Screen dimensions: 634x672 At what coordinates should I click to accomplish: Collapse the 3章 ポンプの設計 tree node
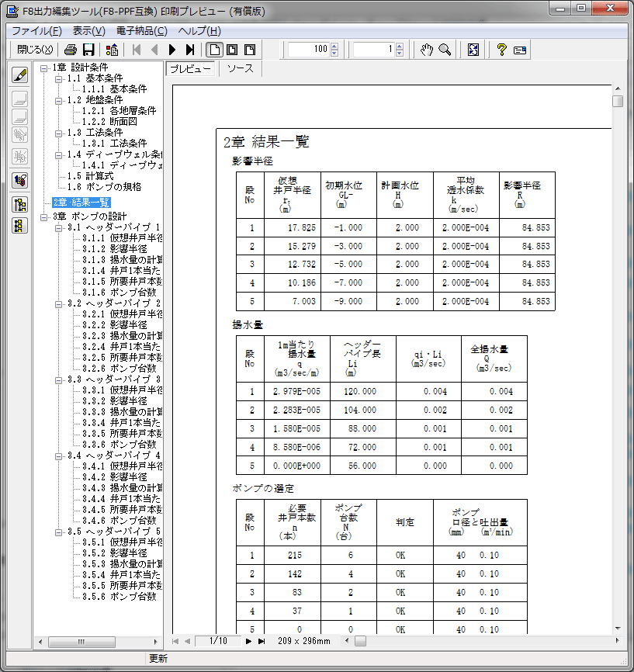pyautogui.click(x=43, y=217)
